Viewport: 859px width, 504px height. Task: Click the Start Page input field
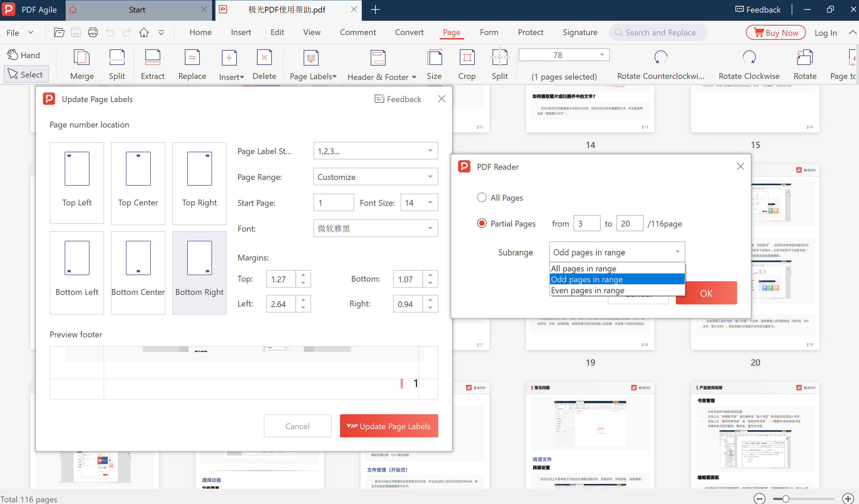334,203
